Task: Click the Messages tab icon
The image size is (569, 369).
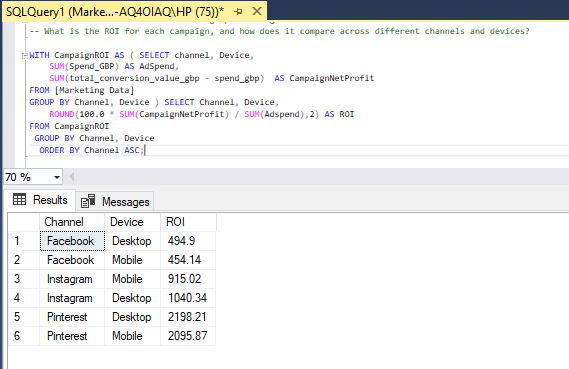Action: (x=88, y=201)
